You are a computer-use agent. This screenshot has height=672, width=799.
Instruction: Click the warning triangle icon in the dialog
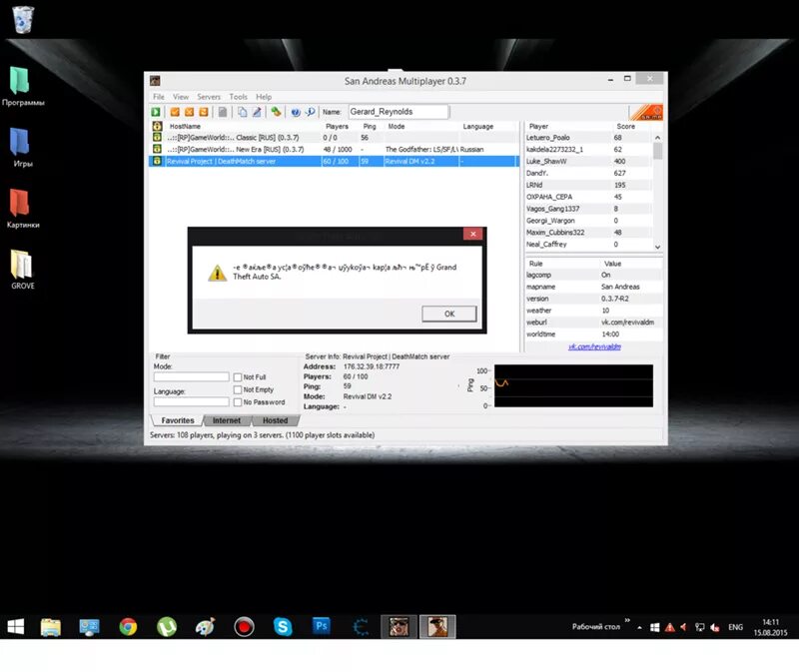(x=217, y=273)
